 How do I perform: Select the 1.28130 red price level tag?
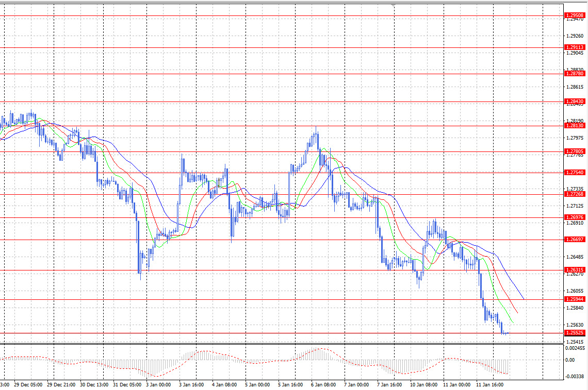575,126
